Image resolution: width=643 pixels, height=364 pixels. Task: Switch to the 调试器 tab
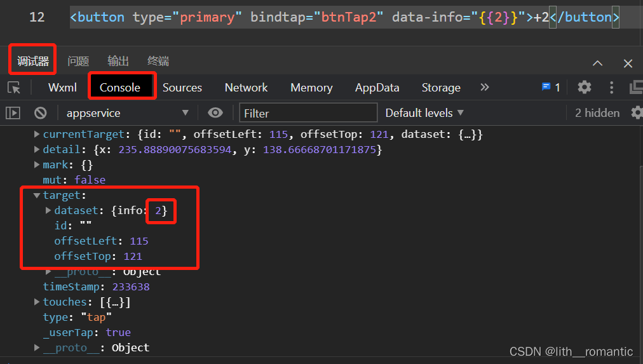tap(33, 61)
